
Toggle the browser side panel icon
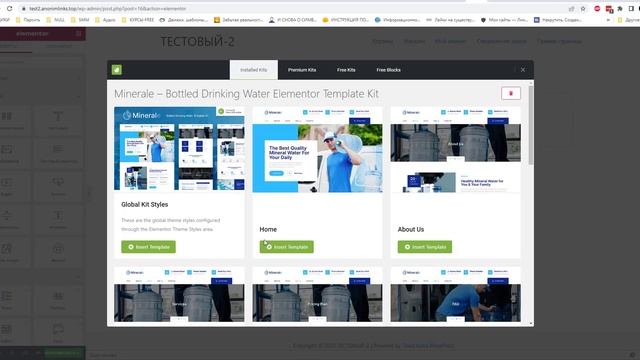(x=631, y=9)
